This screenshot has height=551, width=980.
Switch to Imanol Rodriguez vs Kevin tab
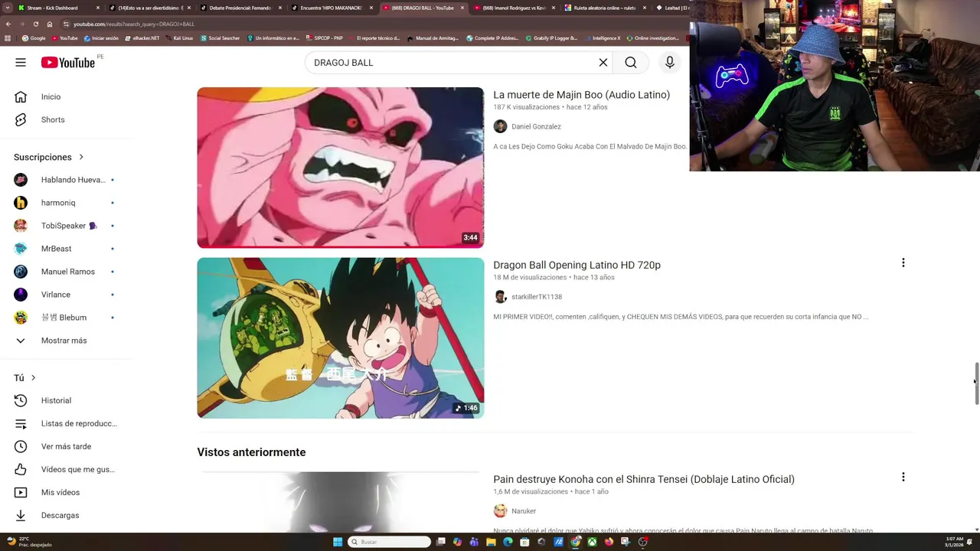click(513, 8)
